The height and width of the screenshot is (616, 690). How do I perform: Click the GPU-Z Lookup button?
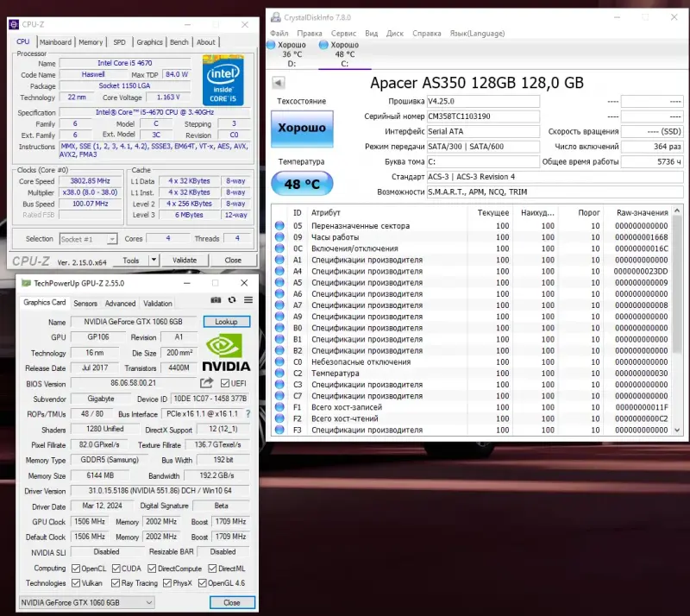point(226,322)
